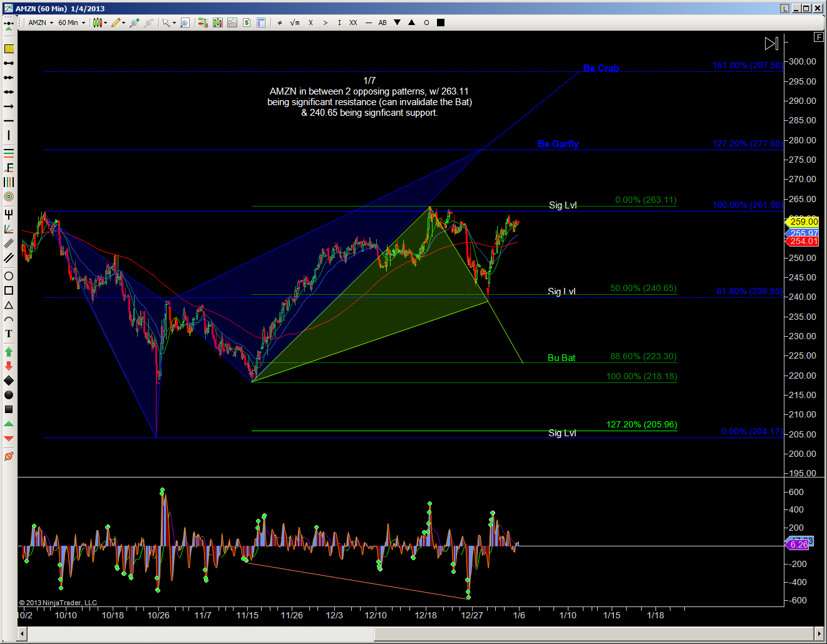Select the Fibonacci circle tool
This screenshot has width=827, height=644.
(9, 197)
